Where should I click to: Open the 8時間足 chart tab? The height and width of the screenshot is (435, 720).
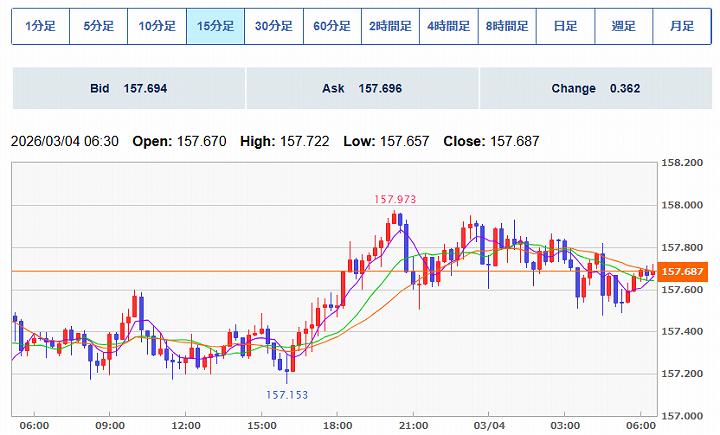point(507,26)
